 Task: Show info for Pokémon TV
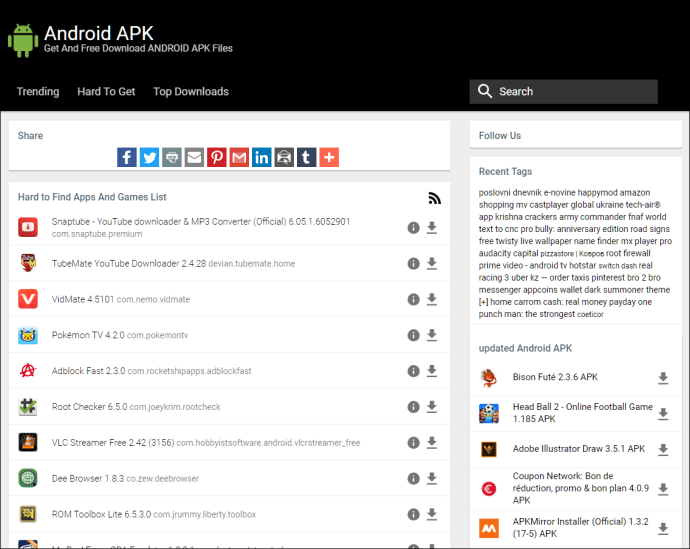click(x=413, y=335)
